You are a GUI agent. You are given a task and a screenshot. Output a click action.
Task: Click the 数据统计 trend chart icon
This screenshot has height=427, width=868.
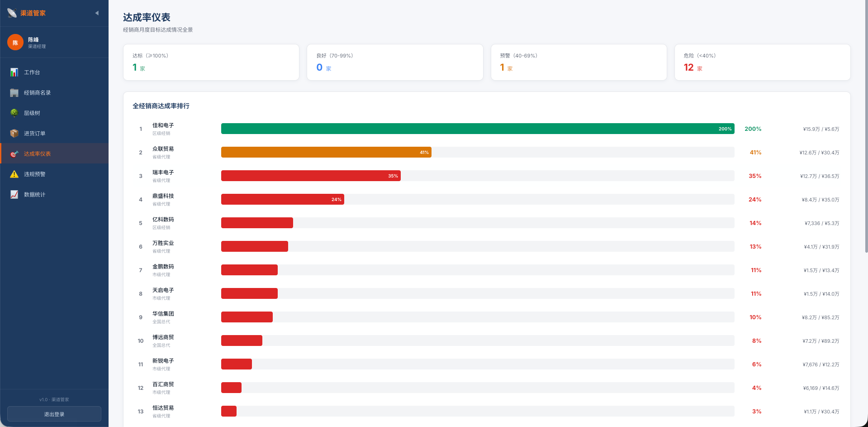[14, 195]
